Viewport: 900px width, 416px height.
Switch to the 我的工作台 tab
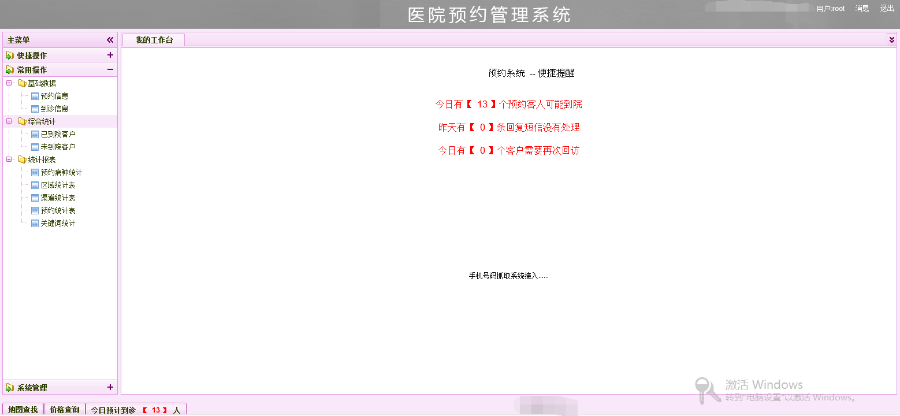tap(153, 40)
